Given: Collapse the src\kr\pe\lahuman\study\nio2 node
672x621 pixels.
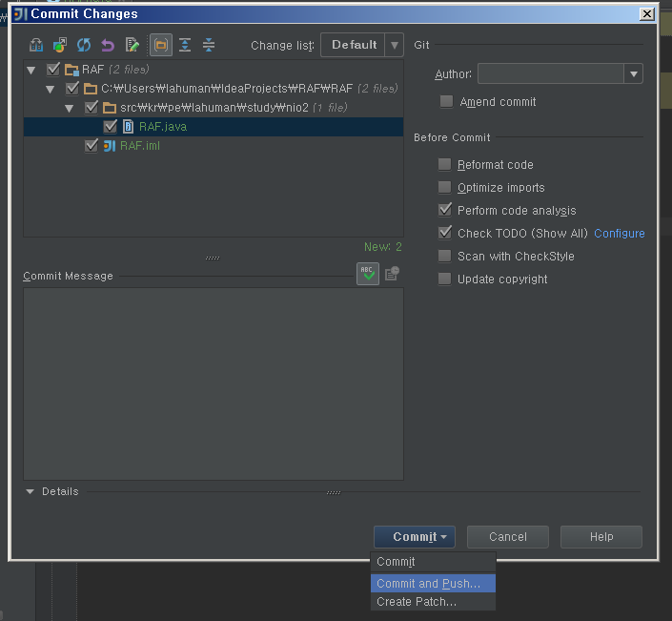Looking at the screenshot, I should (x=69, y=108).
